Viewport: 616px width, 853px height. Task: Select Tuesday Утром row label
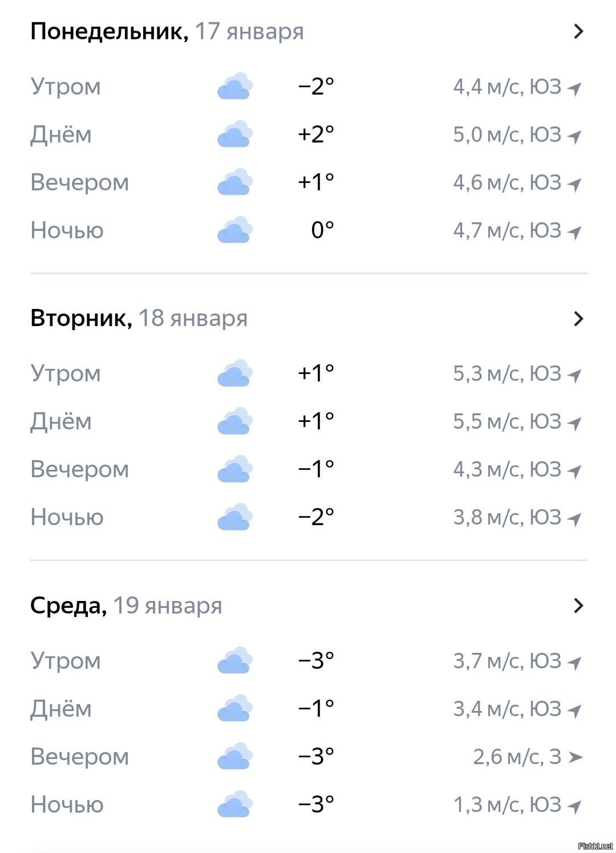(66, 373)
